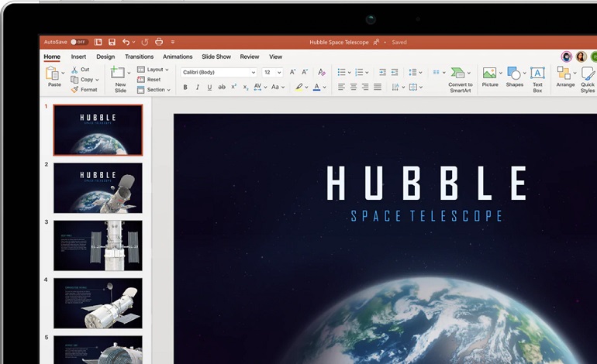Click Convert to SmartArt icon

[x=457, y=73]
